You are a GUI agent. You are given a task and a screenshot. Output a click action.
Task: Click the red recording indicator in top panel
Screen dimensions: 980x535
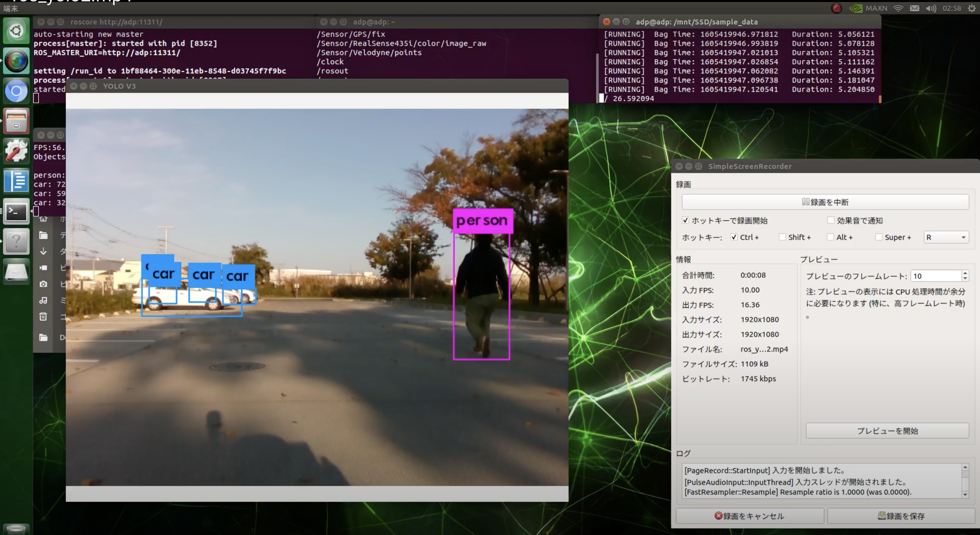pyautogui.click(x=836, y=9)
